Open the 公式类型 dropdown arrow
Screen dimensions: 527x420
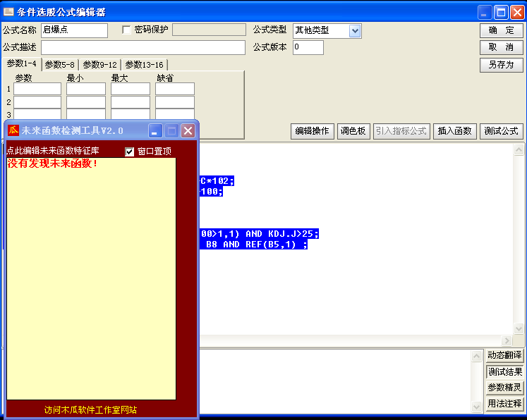[x=355, y=31]
